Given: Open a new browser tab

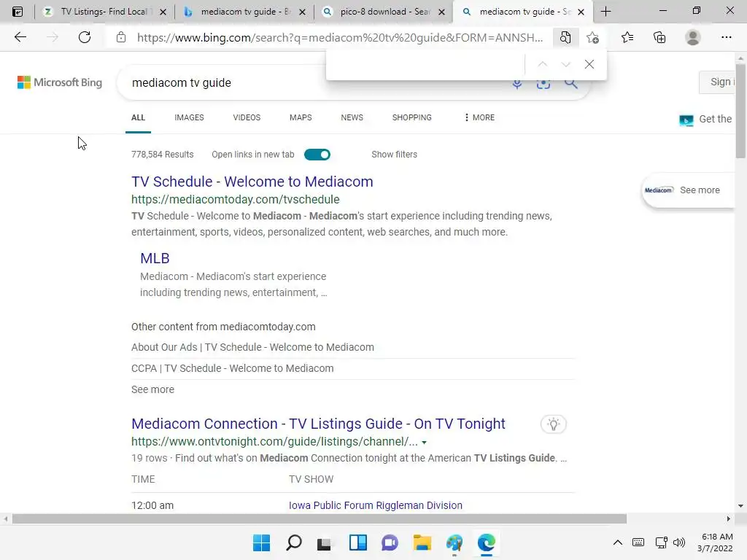Looking at the screenshot, I should pyautogui.click(x=605, y=12).
